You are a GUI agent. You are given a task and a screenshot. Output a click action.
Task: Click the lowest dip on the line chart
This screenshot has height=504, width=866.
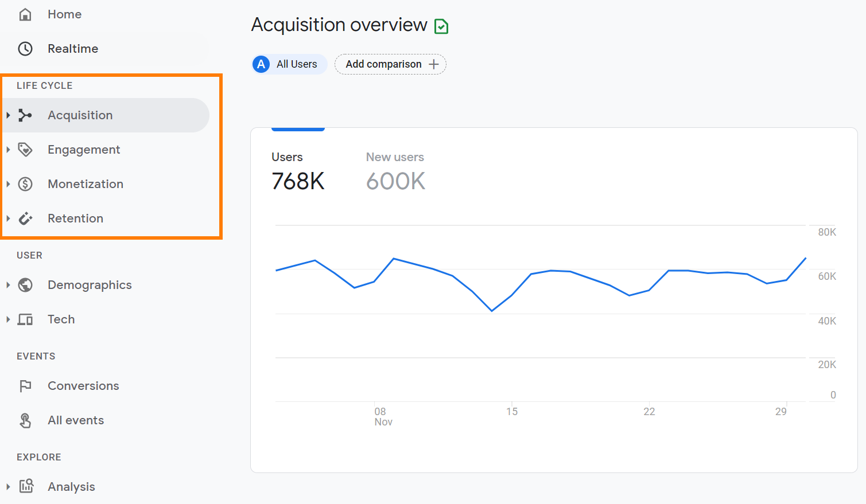tap(492, 311)
